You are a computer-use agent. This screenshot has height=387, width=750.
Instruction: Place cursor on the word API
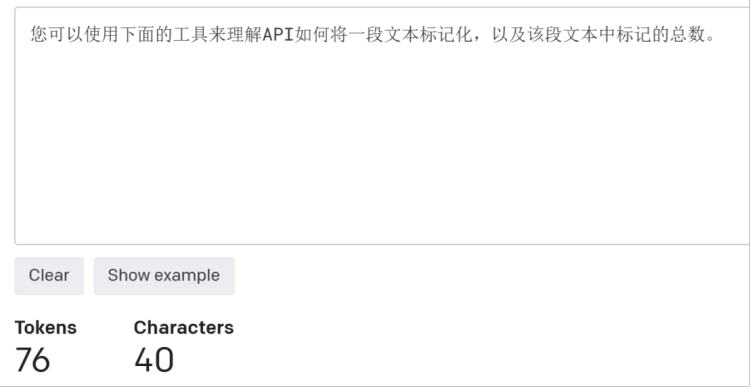point(278,35)
